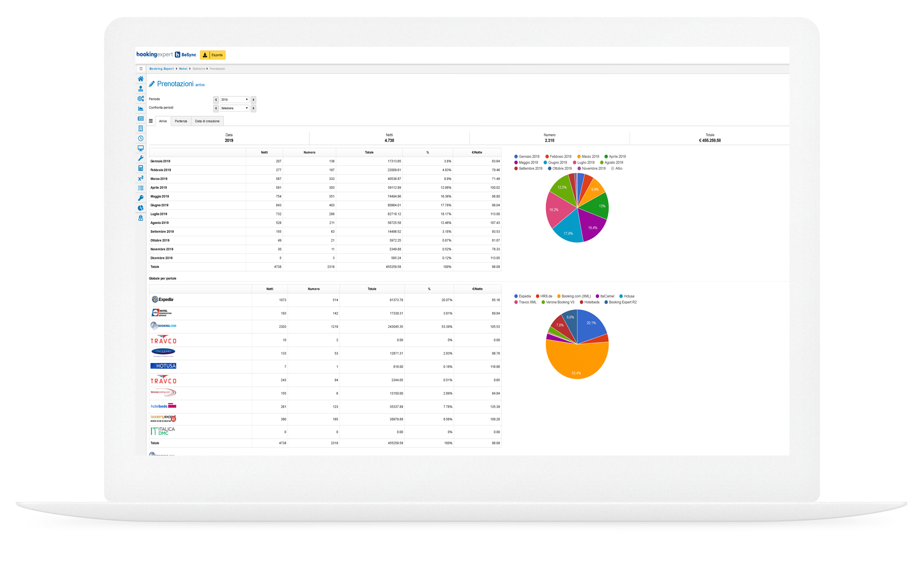
Task: Click the key sidebar icon
Action: pyautogui.click(x=140, y=198)
